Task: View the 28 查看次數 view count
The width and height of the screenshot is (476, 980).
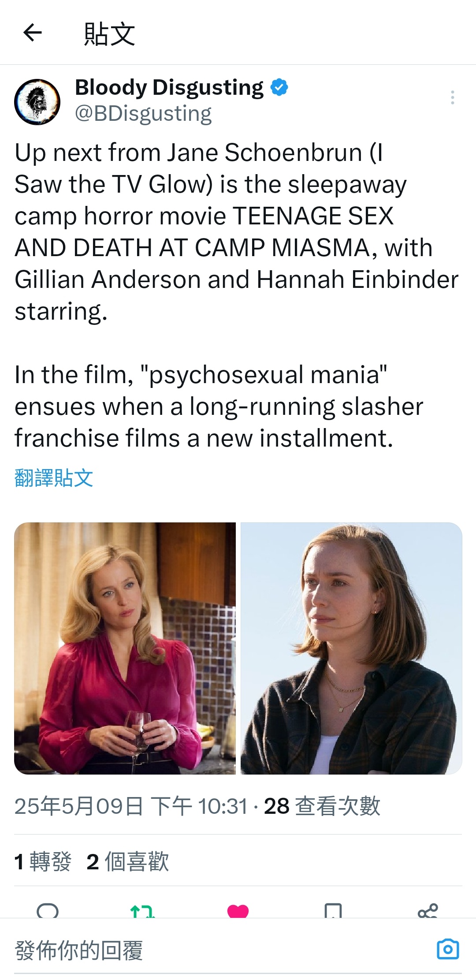Action: coord(322,806)
